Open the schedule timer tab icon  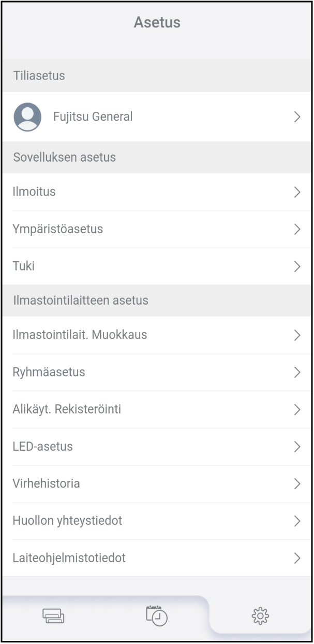click(x=157, y=615)
